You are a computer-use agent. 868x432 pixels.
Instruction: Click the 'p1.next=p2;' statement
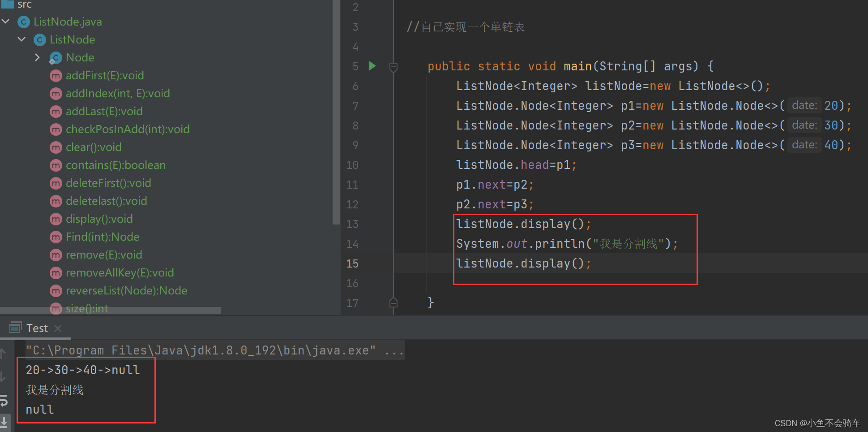(495, 185)
